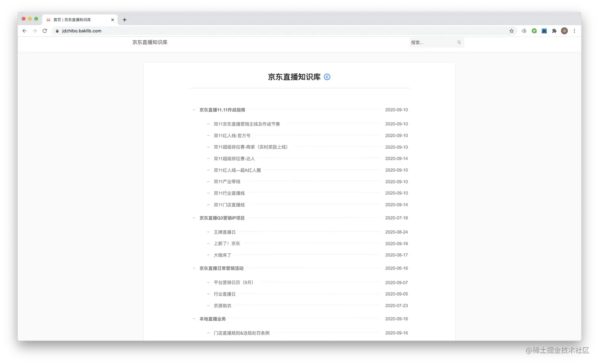Open 京东直播日常营销活动 category
This screenshot has height=364, width=599.
(x=221, y=268)
